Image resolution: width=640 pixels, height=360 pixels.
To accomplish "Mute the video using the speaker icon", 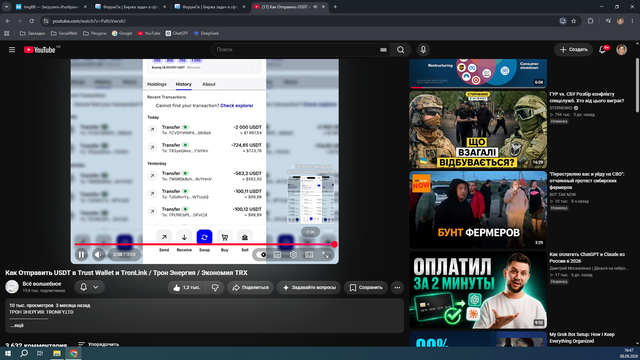I will click(98, 255).
